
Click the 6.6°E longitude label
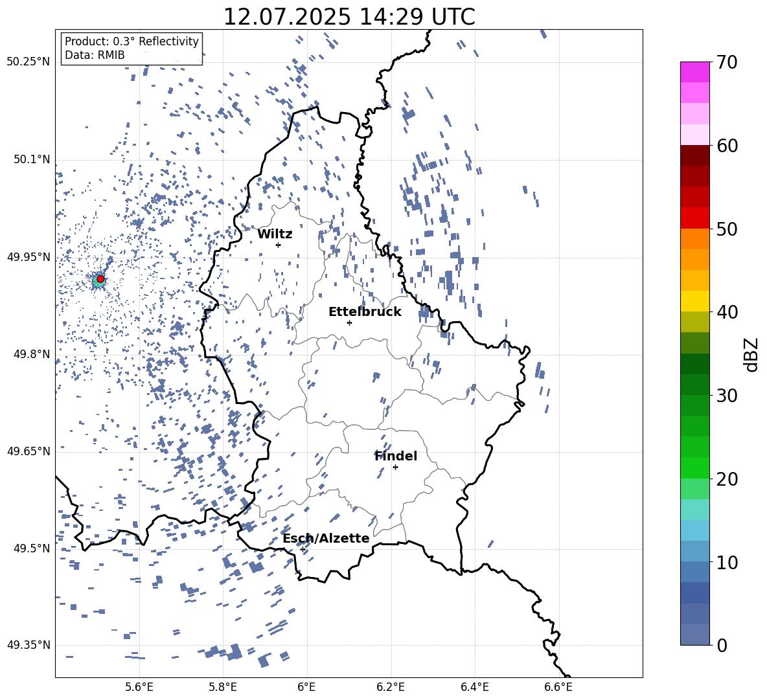pyautogui.click(x=558, y=687)
